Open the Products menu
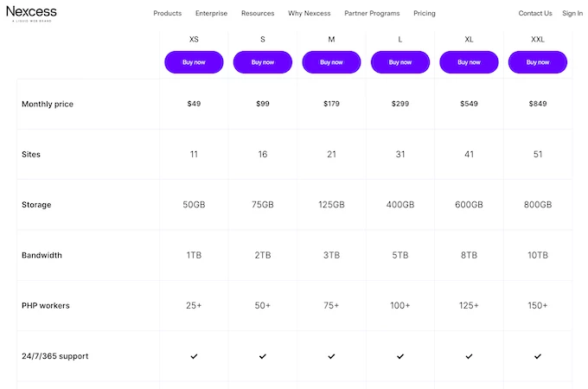This screenshot has height=389, width=588. pyautogui.click(x=168, y=14)
